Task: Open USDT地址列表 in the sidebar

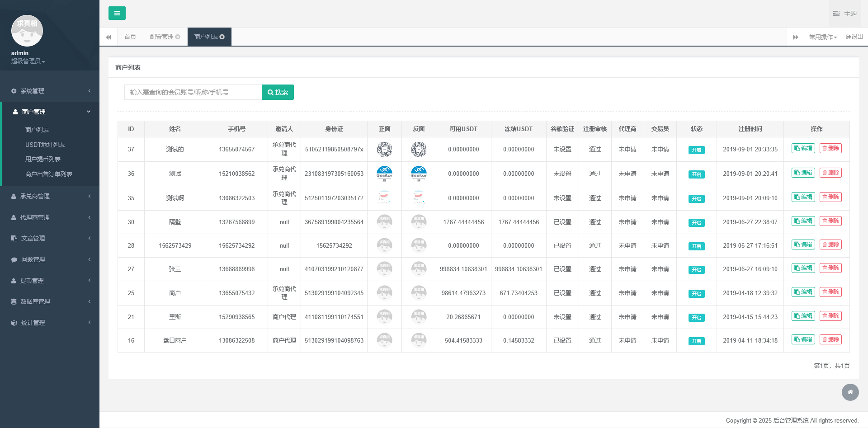Action: tap(45, 145)
